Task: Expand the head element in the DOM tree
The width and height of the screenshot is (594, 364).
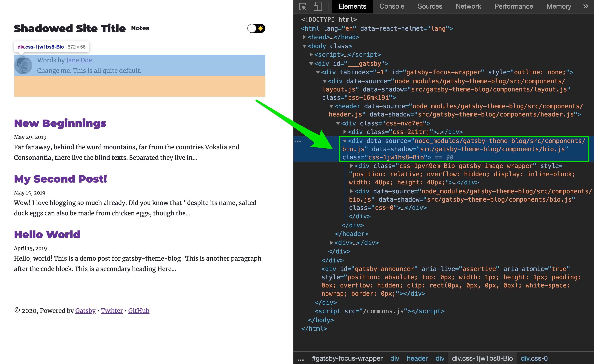Action: tap(304, 37)
